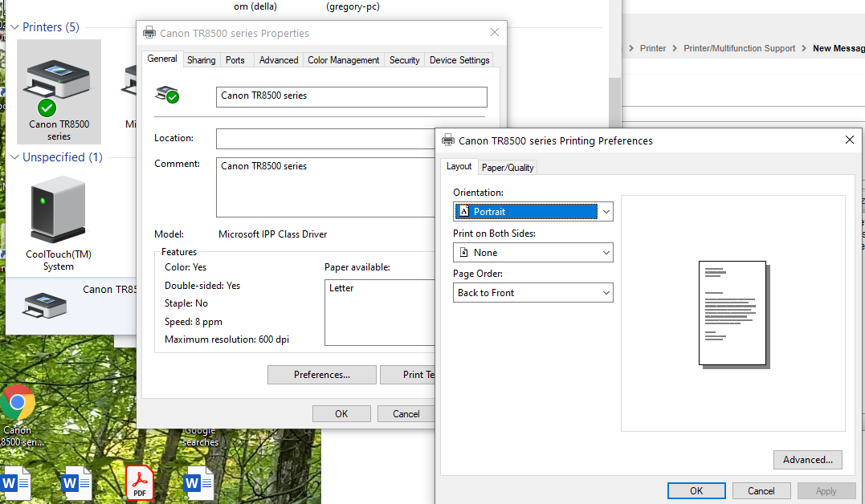Switch to the Paper/Quality tab
The image size is (865, 504).
tap(508, 168)
